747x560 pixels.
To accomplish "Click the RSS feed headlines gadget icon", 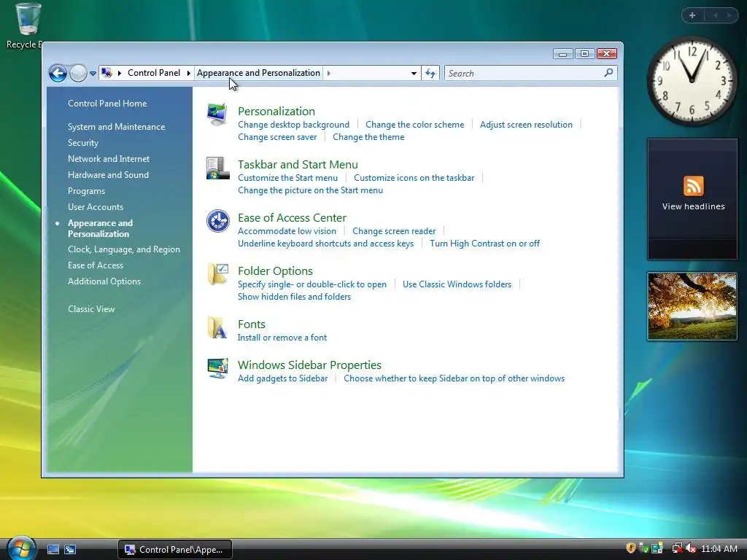I will pos(693,186).
